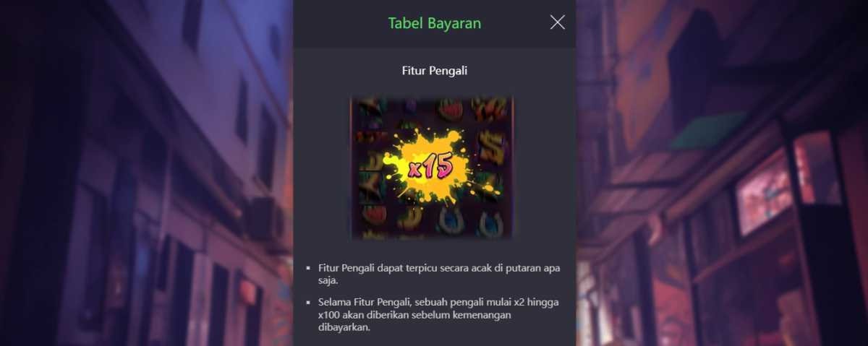The height and width of the screenshot is (346, 868).
Task: Click the second bullet marker
Action: point(308,301)
